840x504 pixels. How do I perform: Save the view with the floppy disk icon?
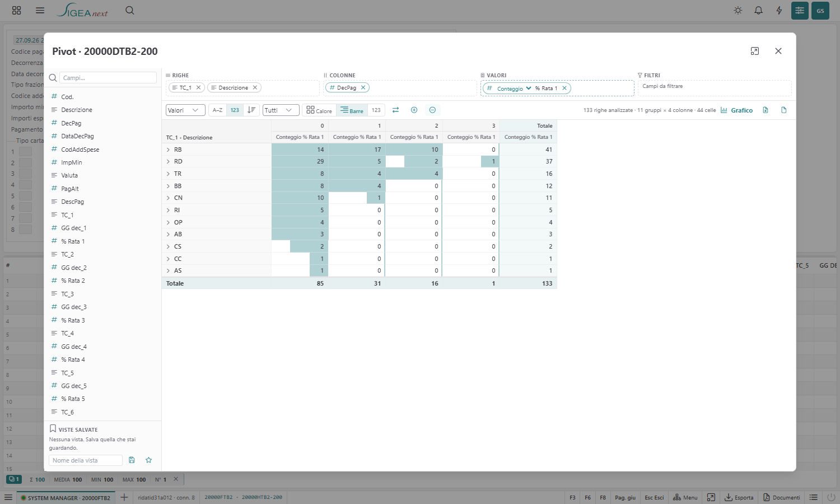(x=132, y=460)
